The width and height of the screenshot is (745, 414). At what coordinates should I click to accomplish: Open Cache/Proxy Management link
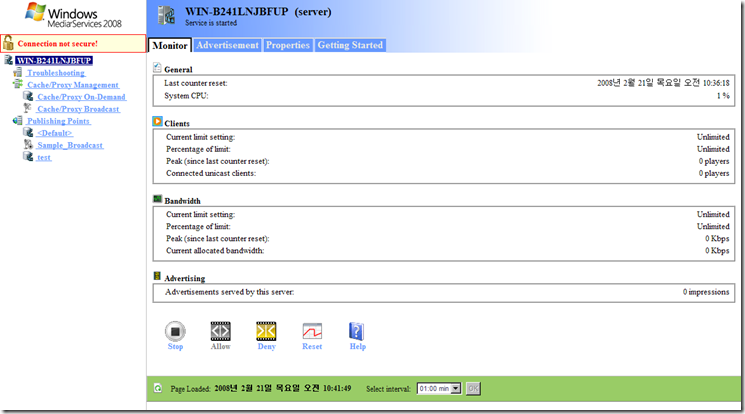73,85
